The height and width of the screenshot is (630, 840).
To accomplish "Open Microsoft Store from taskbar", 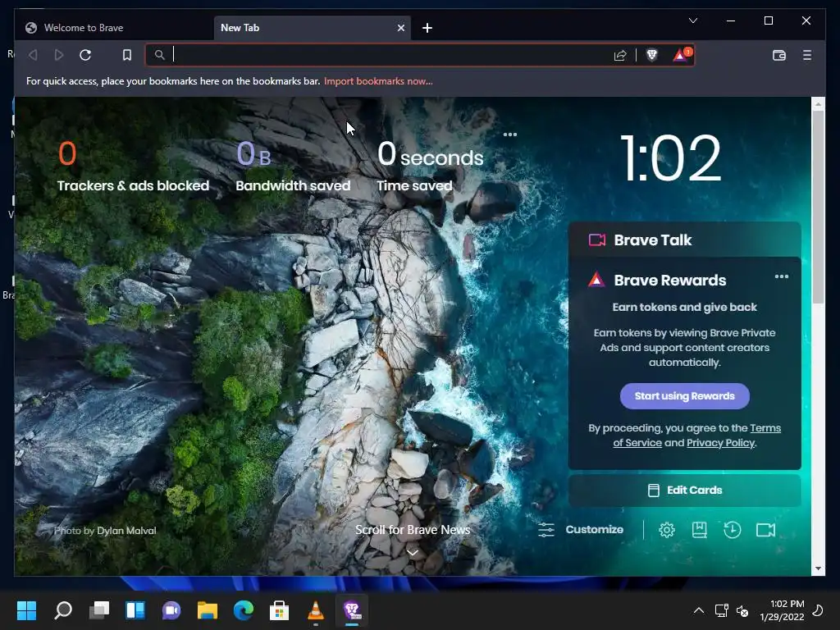I will (x=279, y=610).
